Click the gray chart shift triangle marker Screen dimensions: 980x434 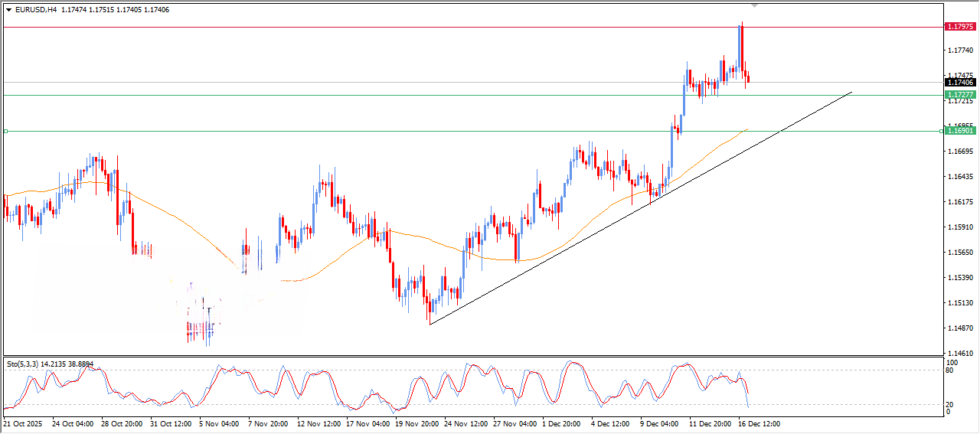pyautogui.click(x=755, y=5)
